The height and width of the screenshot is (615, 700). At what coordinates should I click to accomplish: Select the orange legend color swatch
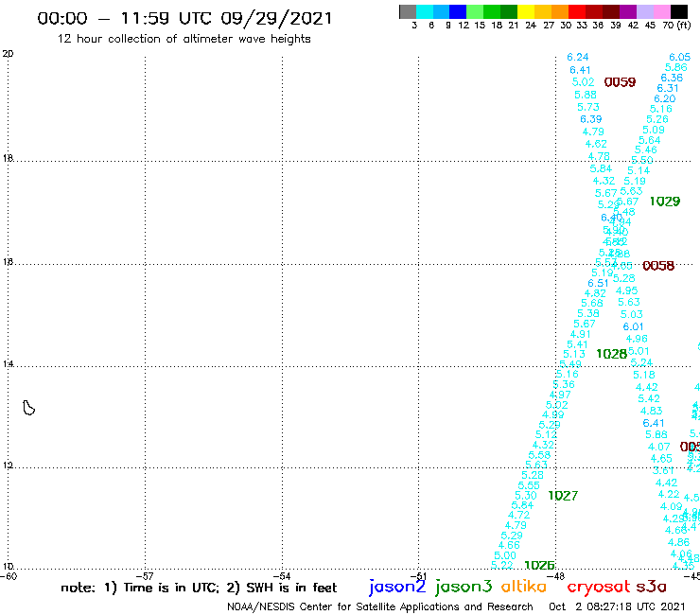(560, 11)
